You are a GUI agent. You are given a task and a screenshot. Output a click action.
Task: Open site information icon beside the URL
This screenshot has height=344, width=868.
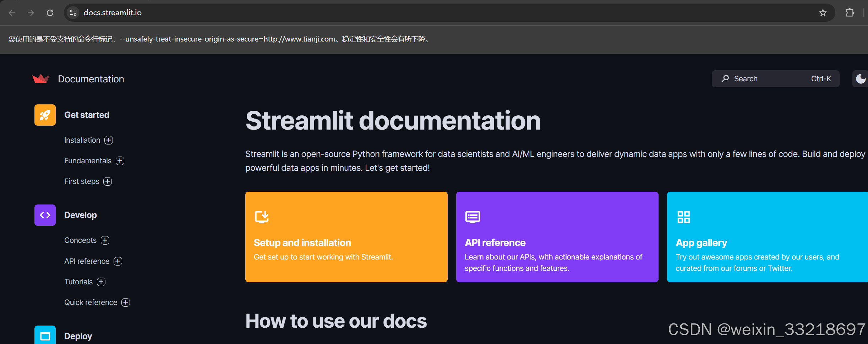[x=73, y=13]
